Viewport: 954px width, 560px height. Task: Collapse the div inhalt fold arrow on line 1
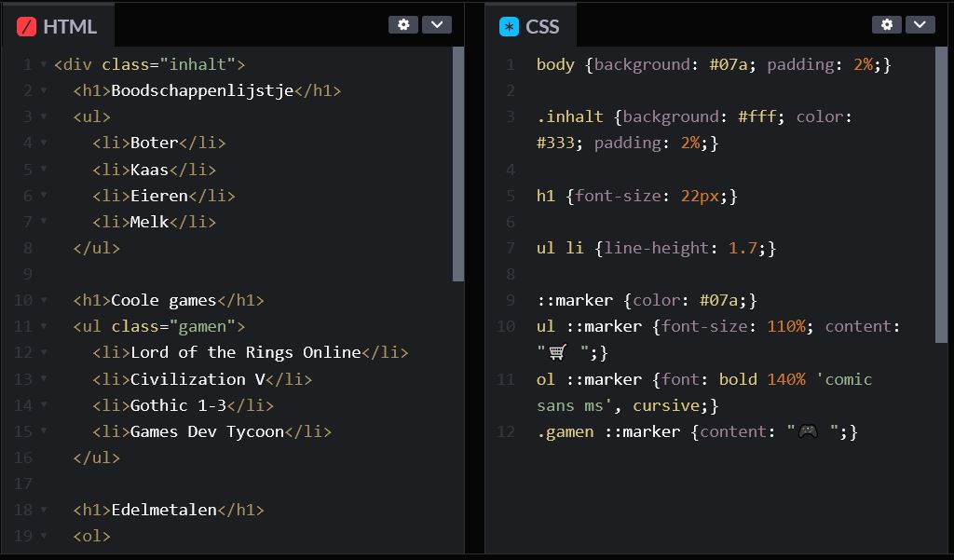coord(44,63)
